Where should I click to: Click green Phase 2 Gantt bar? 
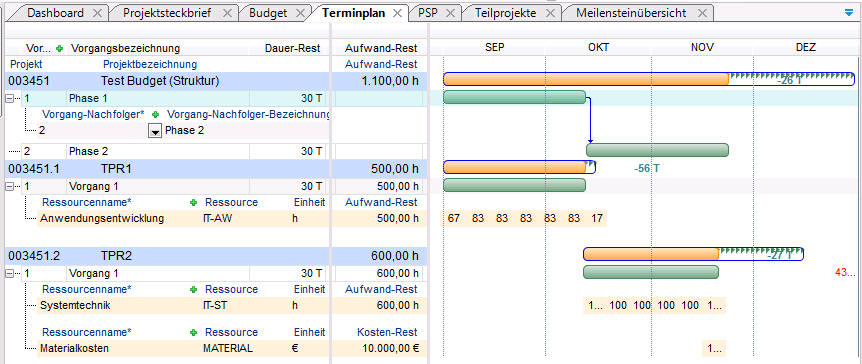657,150
